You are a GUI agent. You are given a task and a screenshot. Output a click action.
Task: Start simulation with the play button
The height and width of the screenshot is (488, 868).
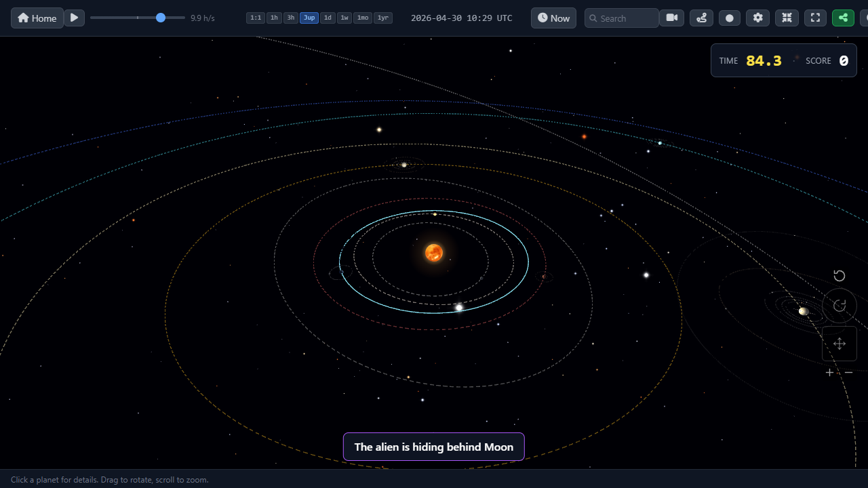coord(75,18)
